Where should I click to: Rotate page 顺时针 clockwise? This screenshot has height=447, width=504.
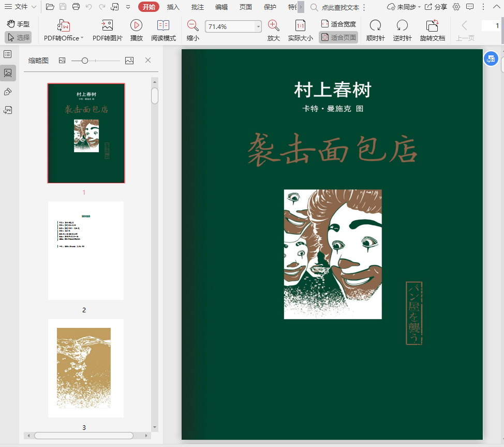coord(375,26)
